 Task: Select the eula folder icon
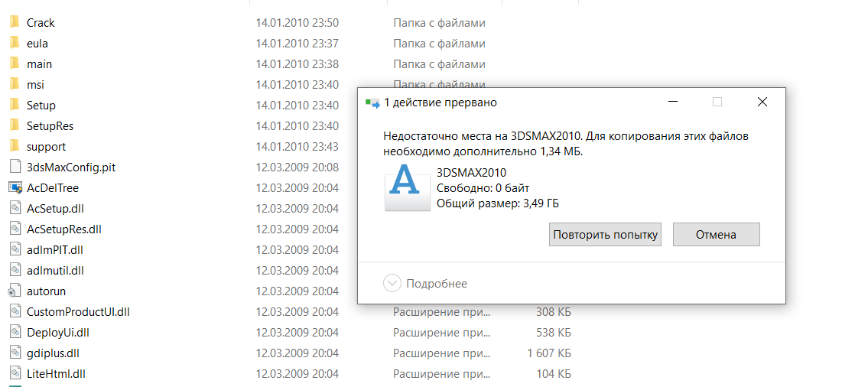14,44
